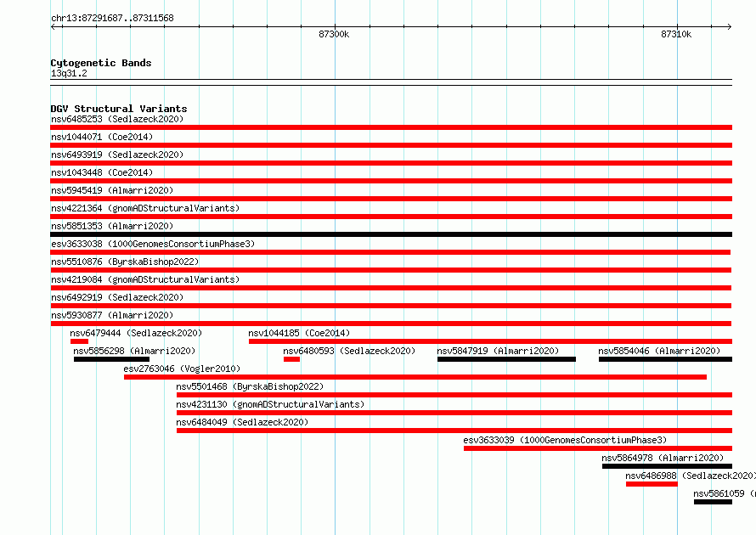
Task: Click the chr13:87291687..87311568 coordinates text
Action: [112, 18]
